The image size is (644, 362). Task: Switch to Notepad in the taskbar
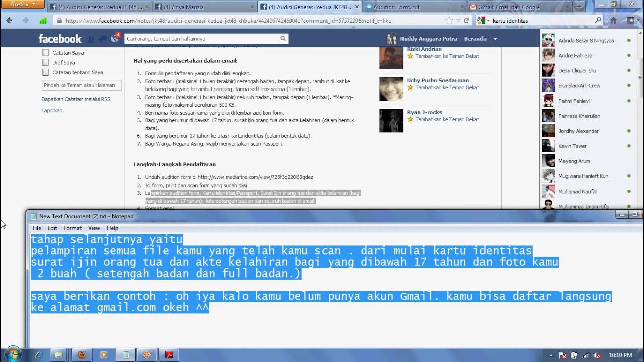click(x=125, y=355)
